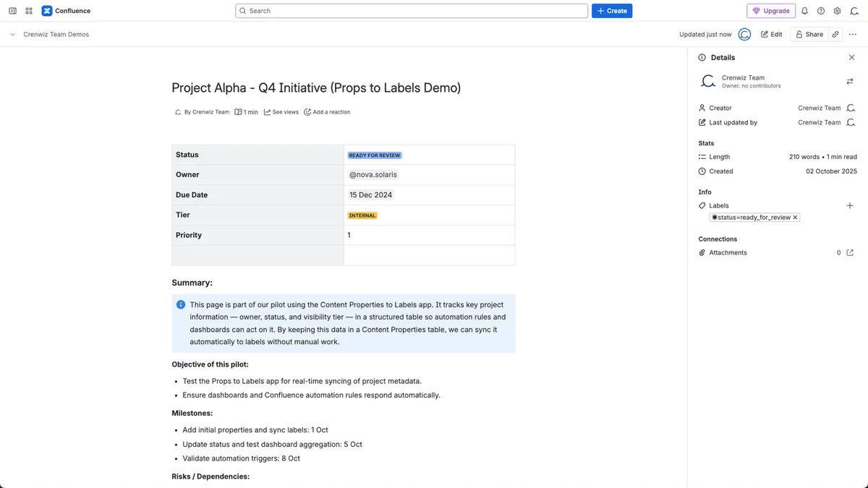Click the @nova.solaris mention

click(373, 174)
